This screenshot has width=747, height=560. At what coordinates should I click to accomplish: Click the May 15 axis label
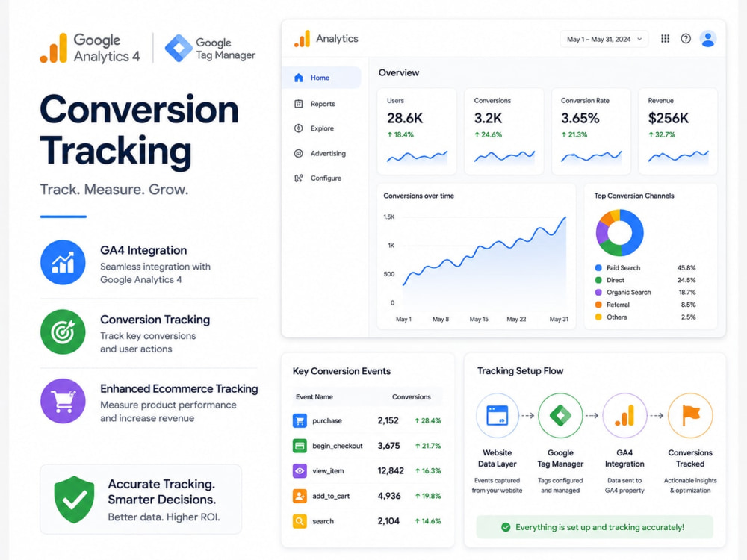click(x=479, y=319)
